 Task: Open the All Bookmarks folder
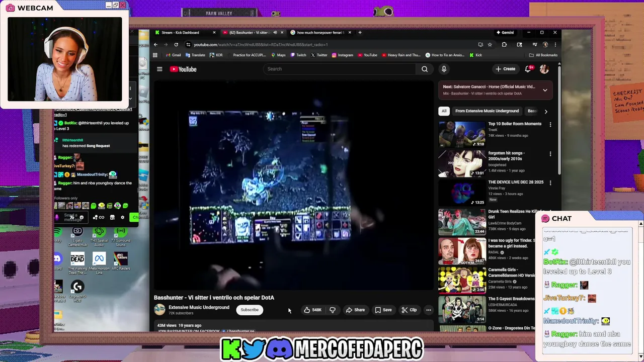543,55
